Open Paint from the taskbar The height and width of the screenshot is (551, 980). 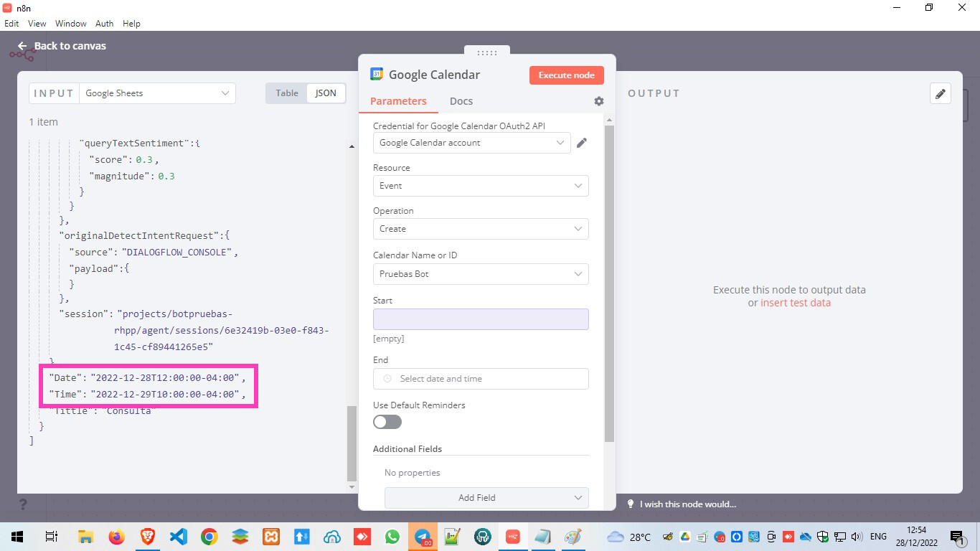coord(573,537)
